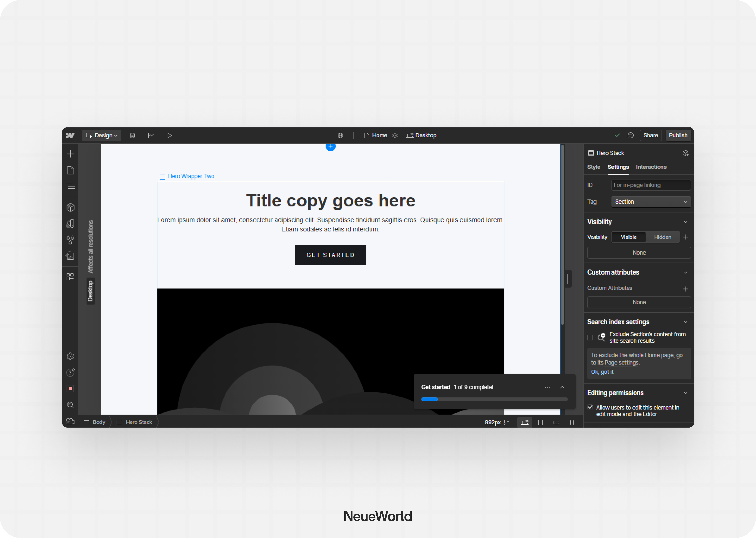
Task: Click the green saved-status checkmark
Action: 617,136
